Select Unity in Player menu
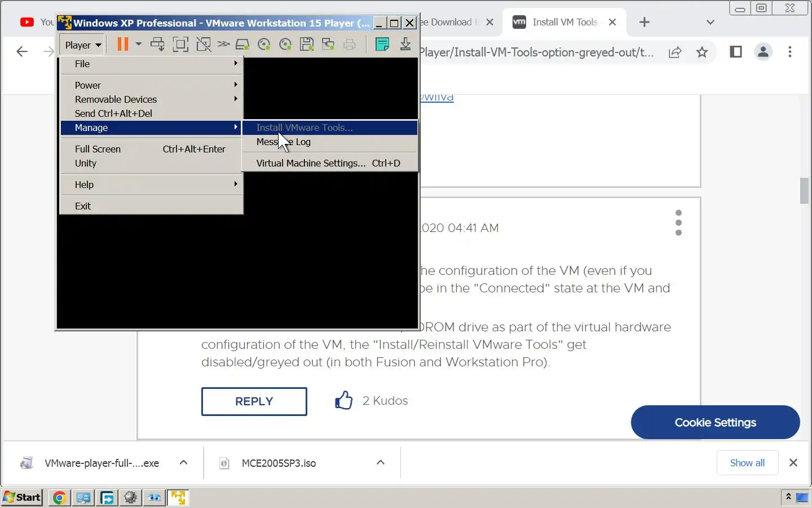 [x=152, y=163]
